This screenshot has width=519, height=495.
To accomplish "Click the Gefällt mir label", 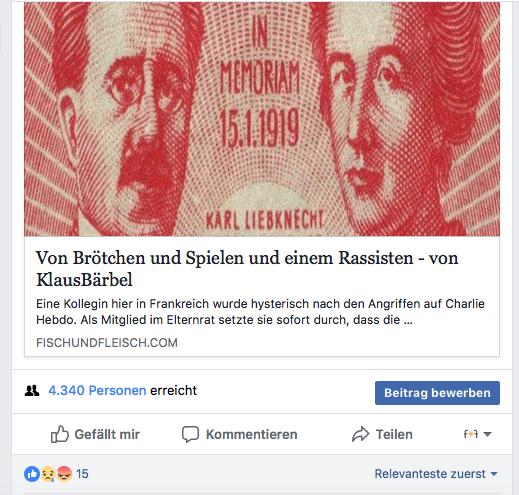I will click(107, 434).
